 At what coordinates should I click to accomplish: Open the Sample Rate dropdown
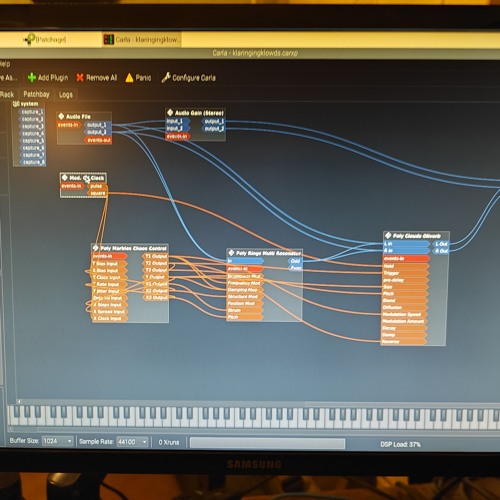tap(132, 442)
